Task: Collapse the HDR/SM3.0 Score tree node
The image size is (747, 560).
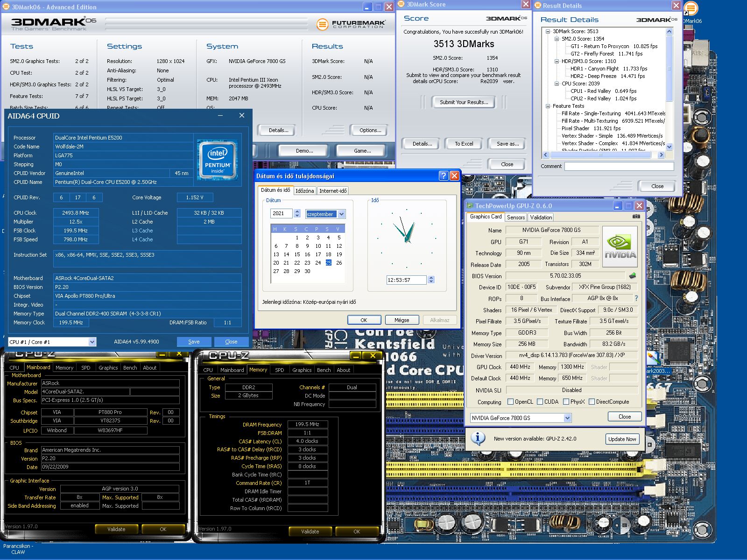Action: [x=557, y=61]
